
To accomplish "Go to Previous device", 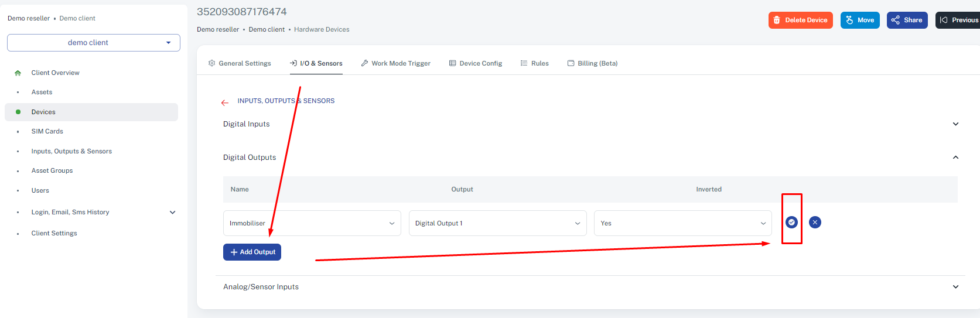I will (x=958, y=20).
